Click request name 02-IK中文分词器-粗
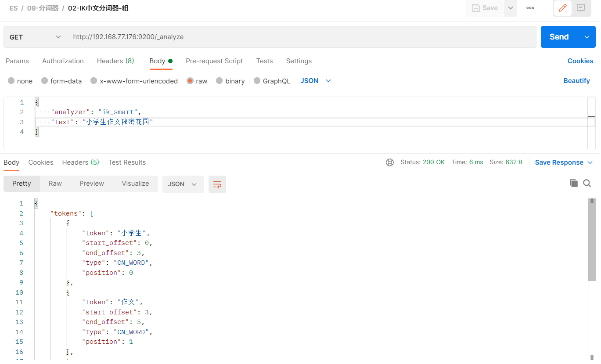This screenshot has height=364, width=601. (98, 8)
